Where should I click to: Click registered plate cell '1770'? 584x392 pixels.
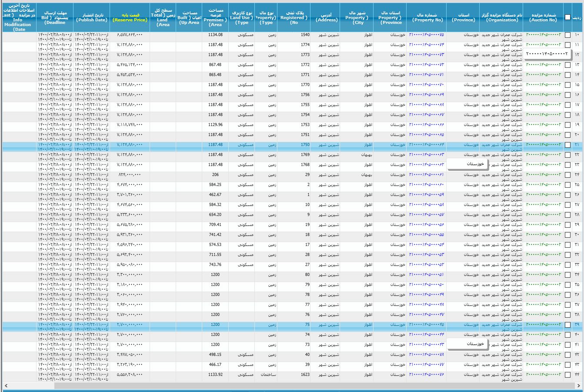point(305,85)
